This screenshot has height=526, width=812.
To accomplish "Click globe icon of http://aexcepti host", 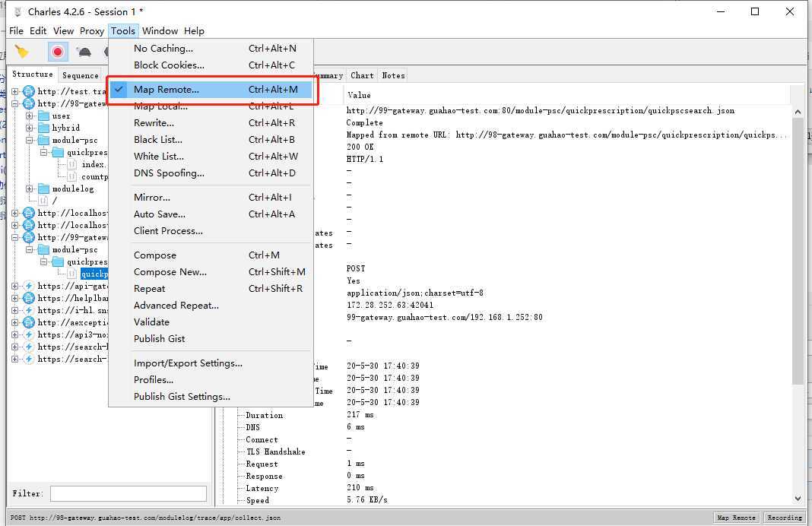I will tap(29, 322).
